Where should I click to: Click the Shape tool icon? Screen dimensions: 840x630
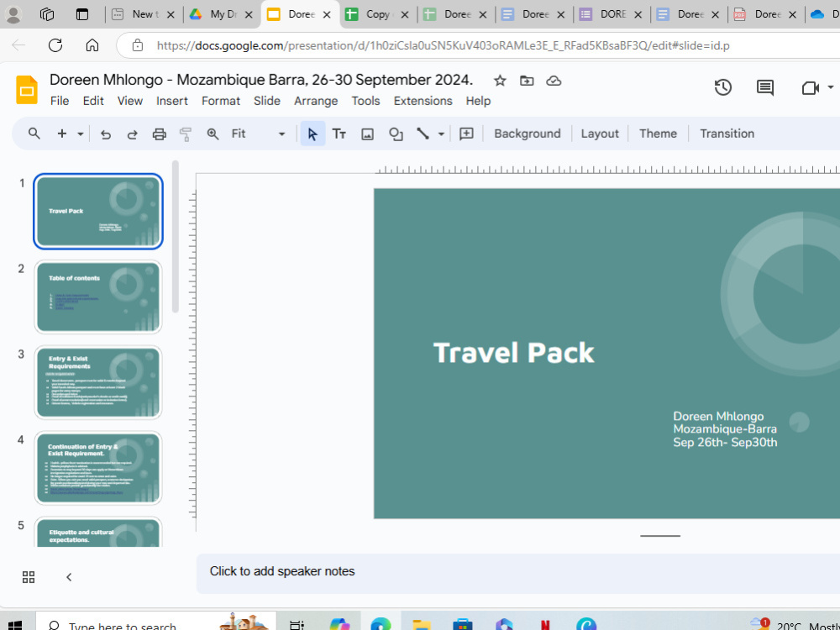pos(396,134)
